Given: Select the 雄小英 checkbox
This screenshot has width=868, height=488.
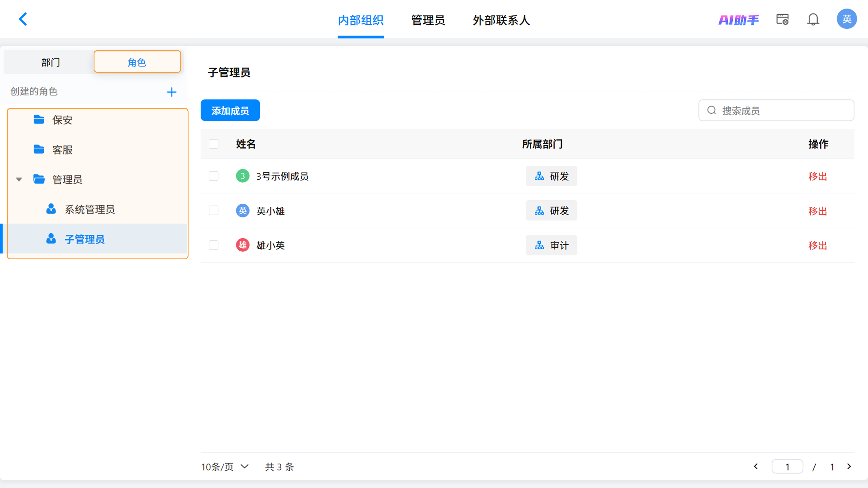Looking at the screenshot, I should coord(214,245).
